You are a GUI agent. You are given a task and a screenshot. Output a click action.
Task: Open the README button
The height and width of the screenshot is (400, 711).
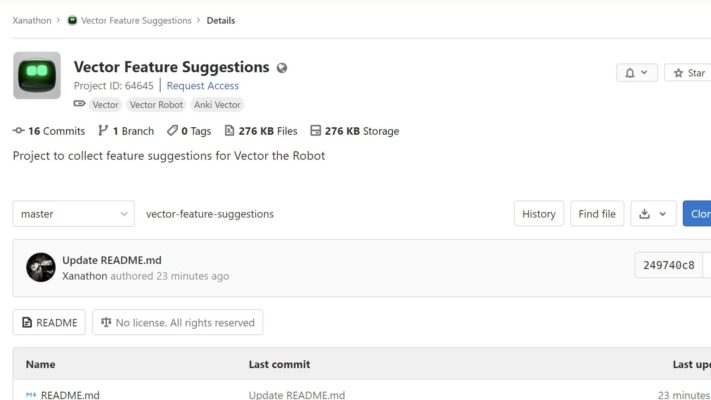tap(49, 322)
